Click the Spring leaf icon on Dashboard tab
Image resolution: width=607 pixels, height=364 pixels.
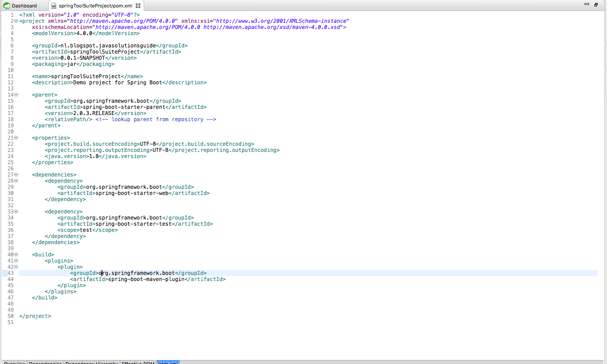(6, 6)
